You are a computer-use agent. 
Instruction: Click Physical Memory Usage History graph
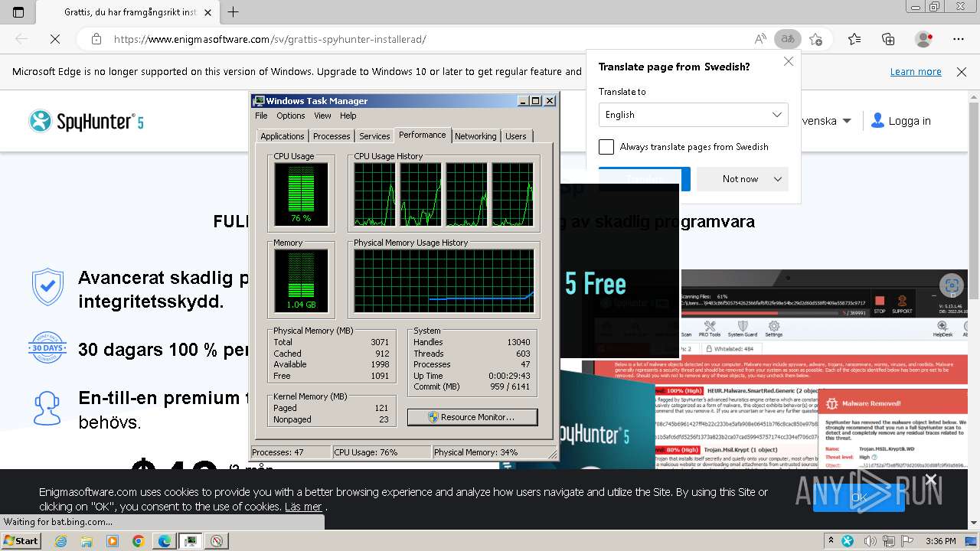click(x=444, y=281)
